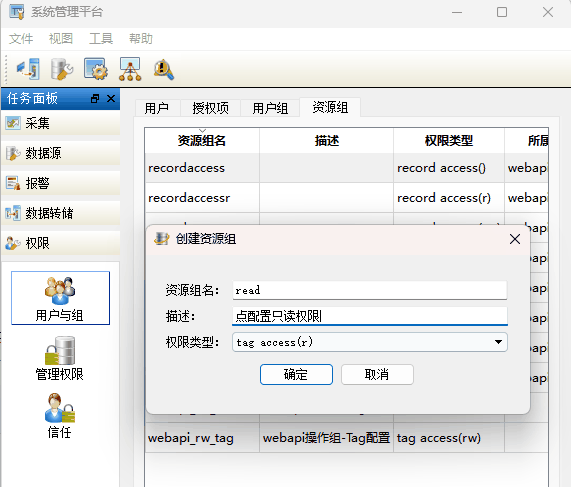Click the screen settings gear toolbar icon
The height and width of the screenshot is (487, 571).
96,69
